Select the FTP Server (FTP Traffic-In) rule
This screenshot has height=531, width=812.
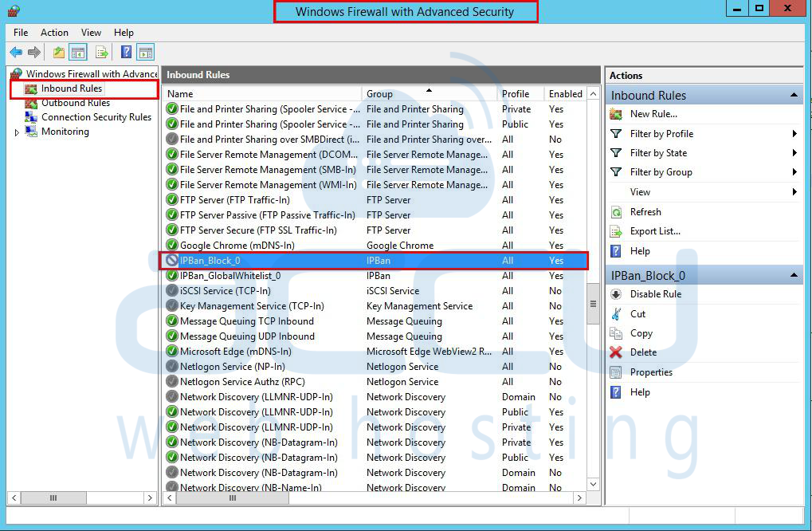click(375, 200)
